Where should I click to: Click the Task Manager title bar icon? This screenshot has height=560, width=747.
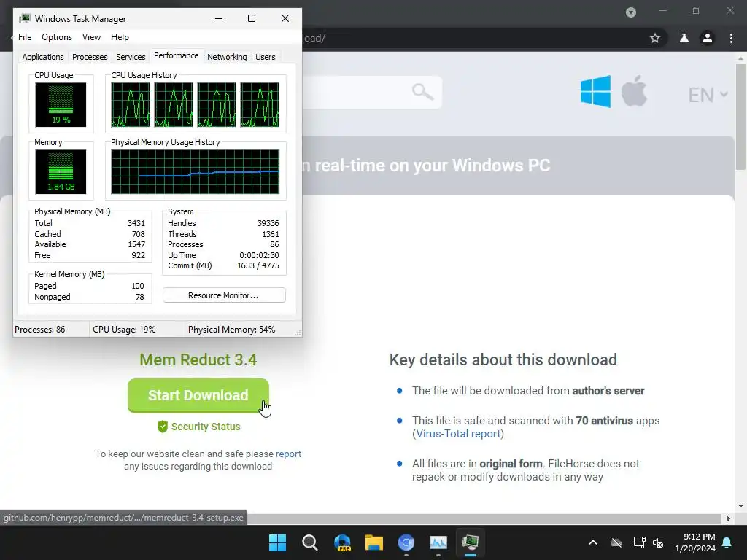(x=25, y=18)
